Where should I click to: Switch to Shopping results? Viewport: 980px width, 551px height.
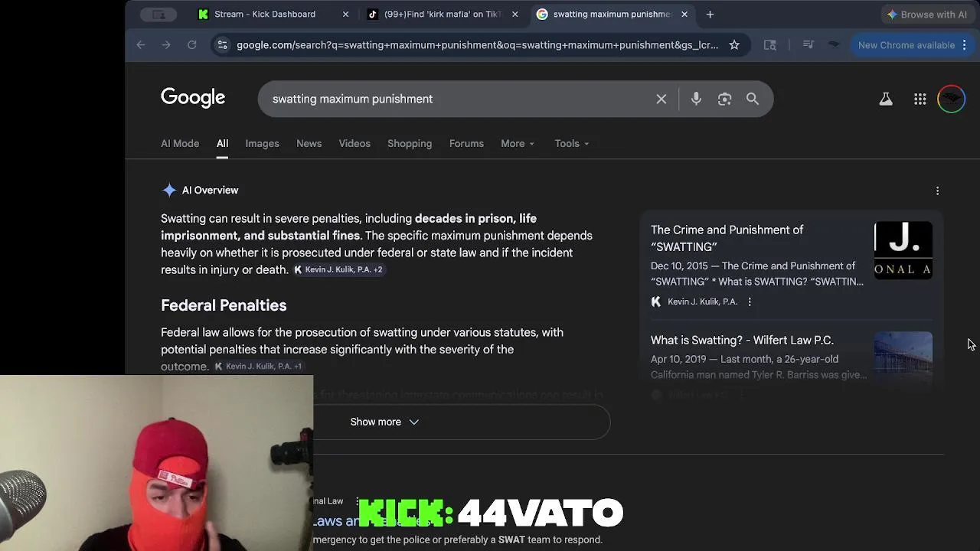point(410,143)
